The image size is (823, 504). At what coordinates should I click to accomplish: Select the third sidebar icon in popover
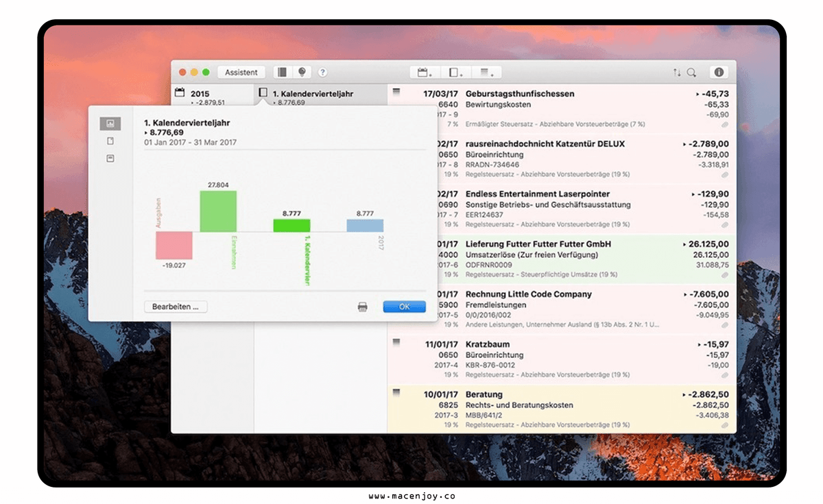click(110, 158)
